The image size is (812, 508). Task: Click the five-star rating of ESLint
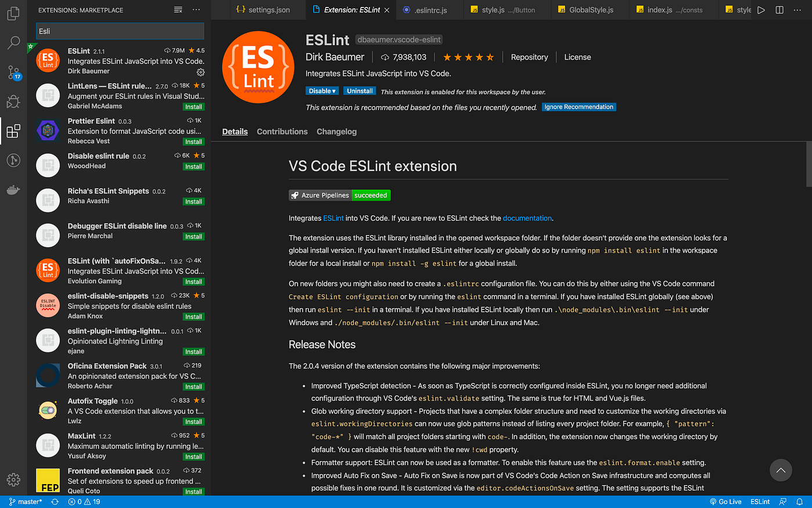(x=469, y=57)
